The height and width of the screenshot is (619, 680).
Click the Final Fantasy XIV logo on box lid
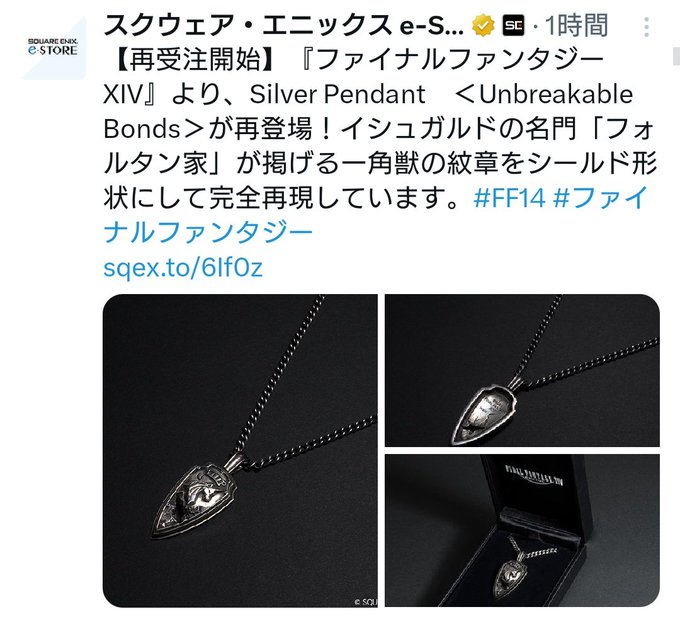(x=534, y=475)
